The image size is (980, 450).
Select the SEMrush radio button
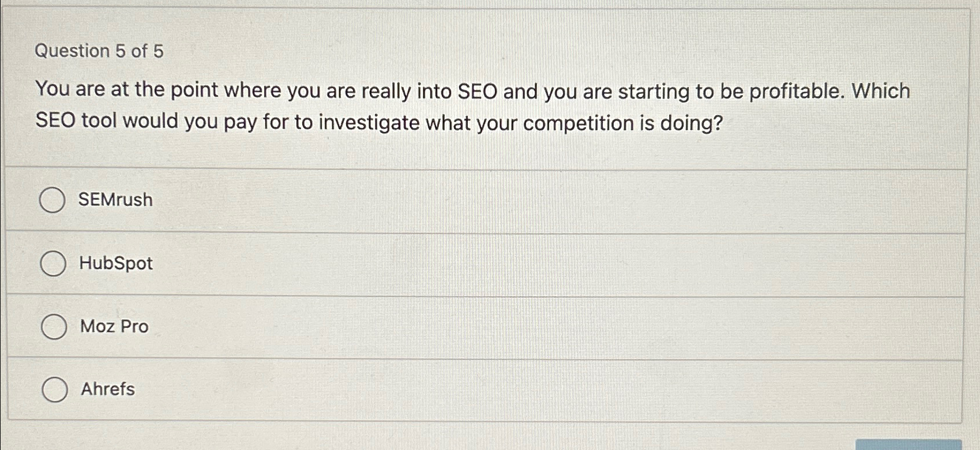click(52, 200)
